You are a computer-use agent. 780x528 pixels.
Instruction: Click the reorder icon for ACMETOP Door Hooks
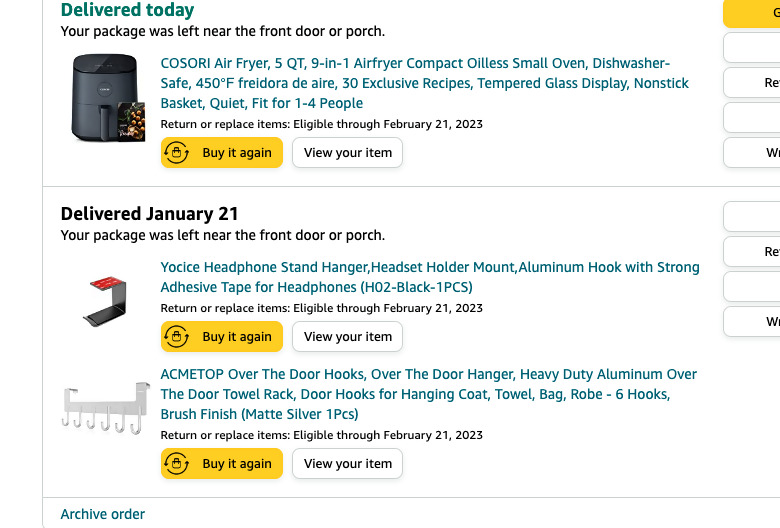[x=177, y=463]
